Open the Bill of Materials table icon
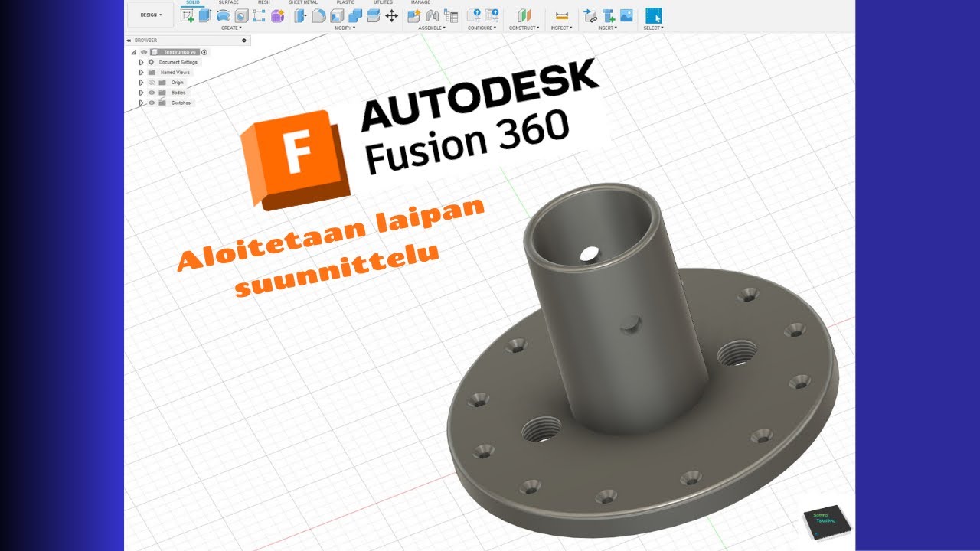The image size is (980, 551). coord(451,15)
